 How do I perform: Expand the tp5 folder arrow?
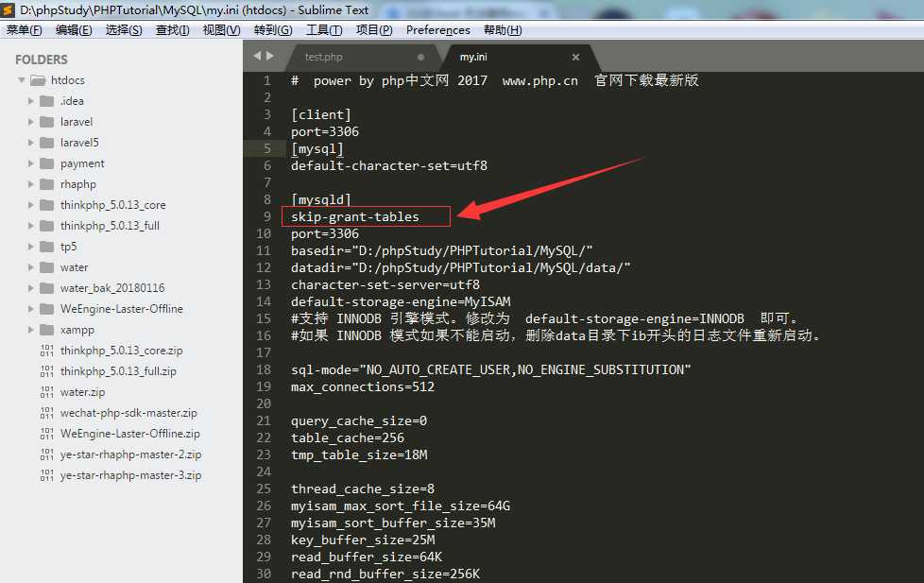[30, 247]
